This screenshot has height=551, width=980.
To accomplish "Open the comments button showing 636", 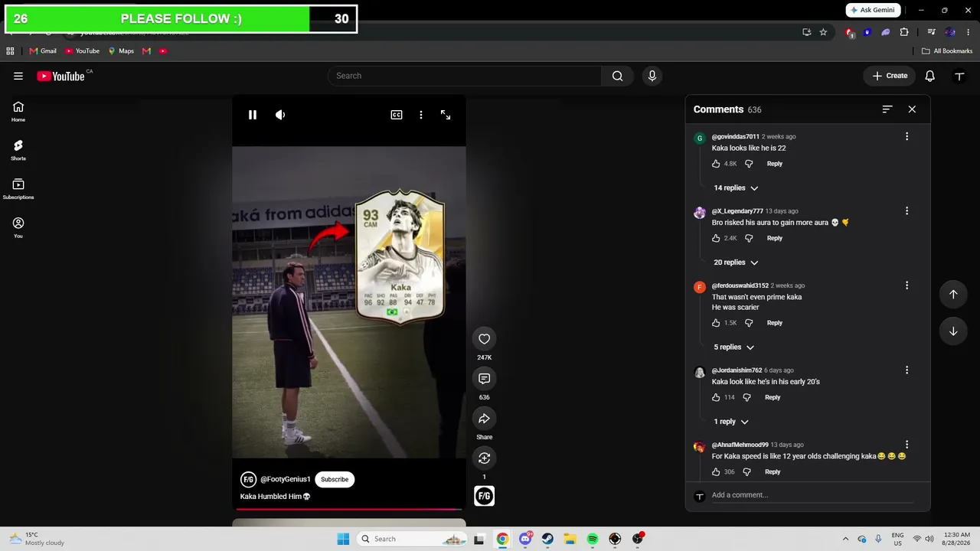I will click(484, 379).
